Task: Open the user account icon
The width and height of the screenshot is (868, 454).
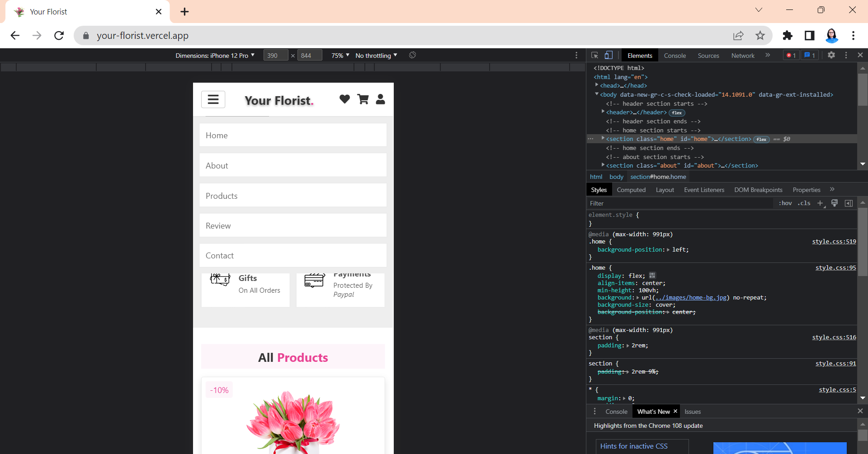Action: point(381,99)
